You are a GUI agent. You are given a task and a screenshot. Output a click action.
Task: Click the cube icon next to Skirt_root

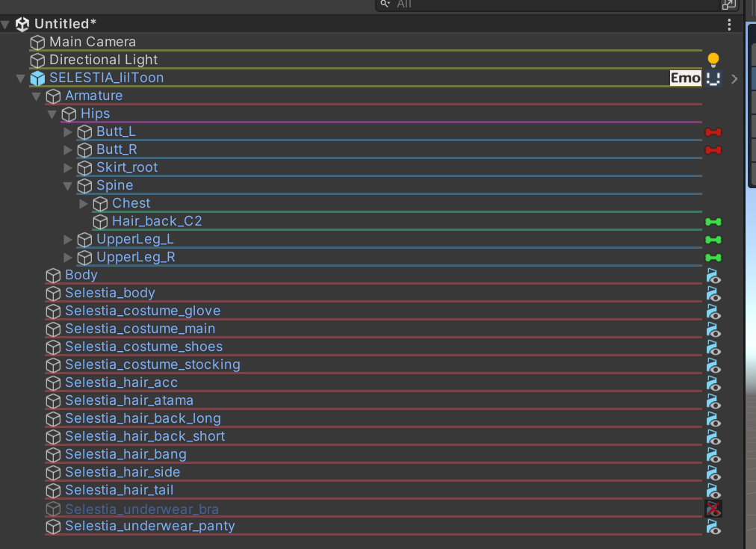tap(84, 168)
